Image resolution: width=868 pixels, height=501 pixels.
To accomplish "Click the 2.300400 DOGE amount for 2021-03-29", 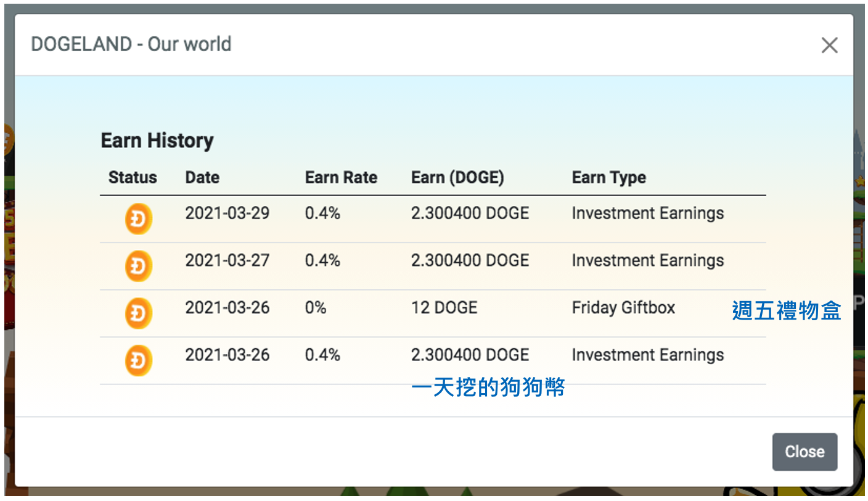I will (470, 213).
